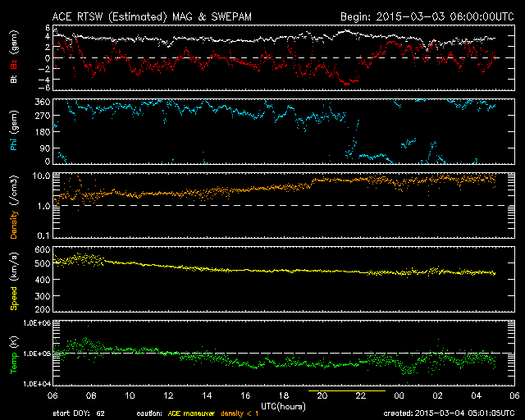Viewport: 525px width, 420px height.
Task: Click the "-4" tick on the Bt Bz axis
Action: (x=44, y=80)
